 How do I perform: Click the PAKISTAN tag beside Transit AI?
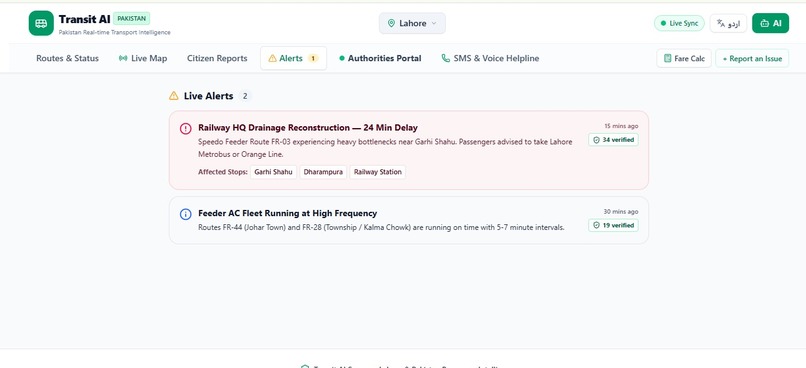(x=132, y=19)
